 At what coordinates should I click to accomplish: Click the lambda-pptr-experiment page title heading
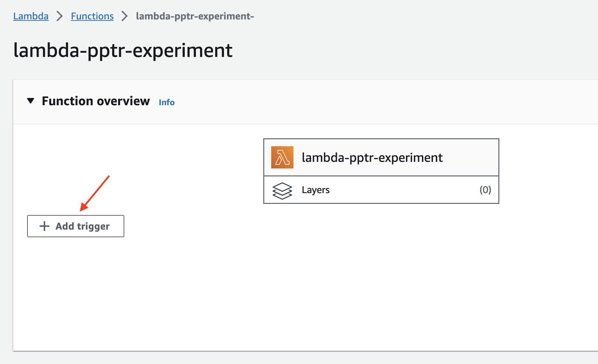click(x=123, y=50)
